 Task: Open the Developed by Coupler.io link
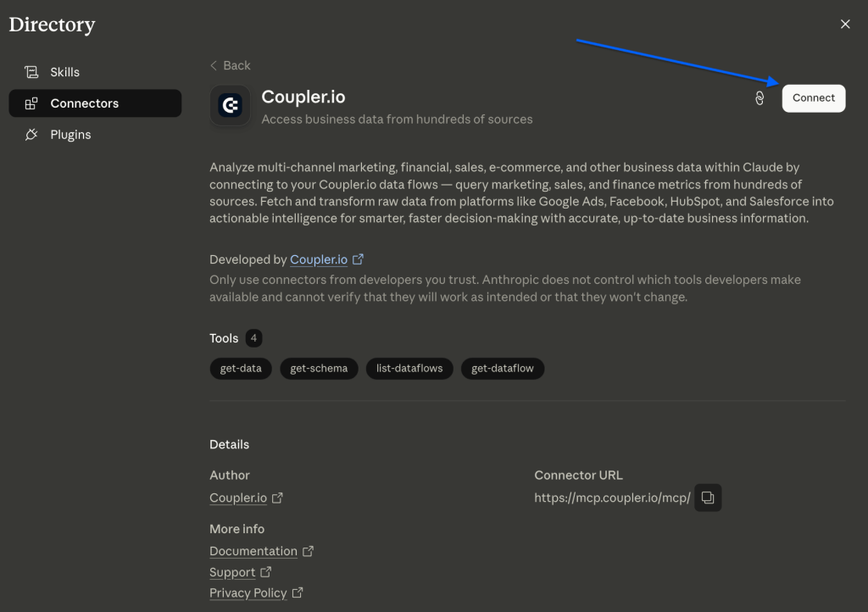click(x=319, y=259)
